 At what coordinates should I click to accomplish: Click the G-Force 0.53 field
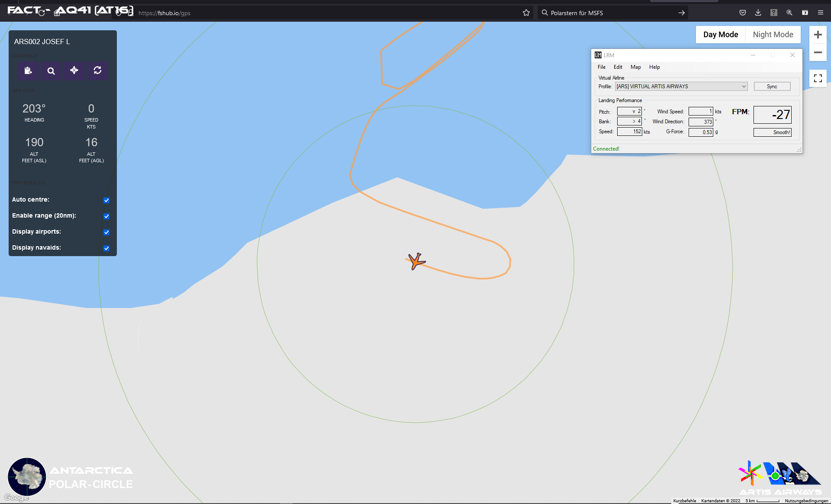pyautogui.click(x=701, y=132)
